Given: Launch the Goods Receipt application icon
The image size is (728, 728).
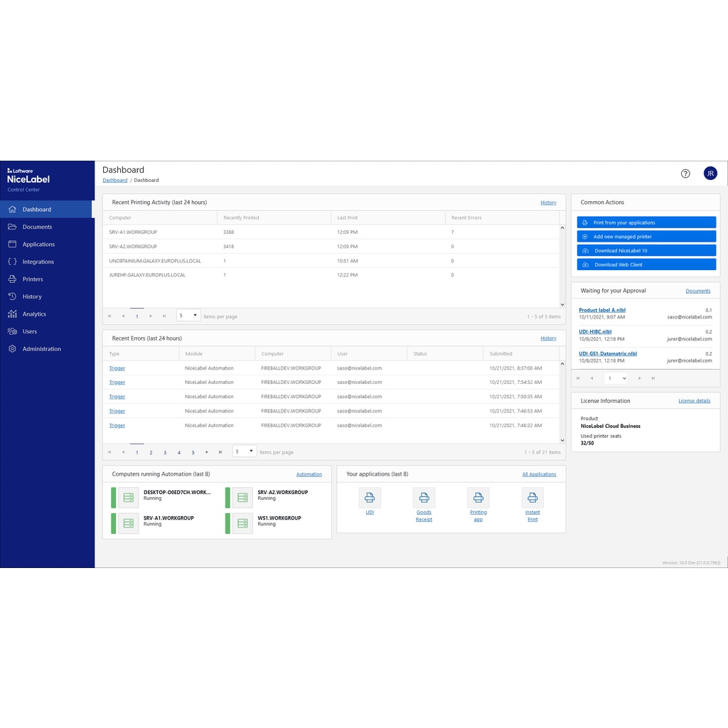Looking at the screenshot, I should click(x=424, y=498).
